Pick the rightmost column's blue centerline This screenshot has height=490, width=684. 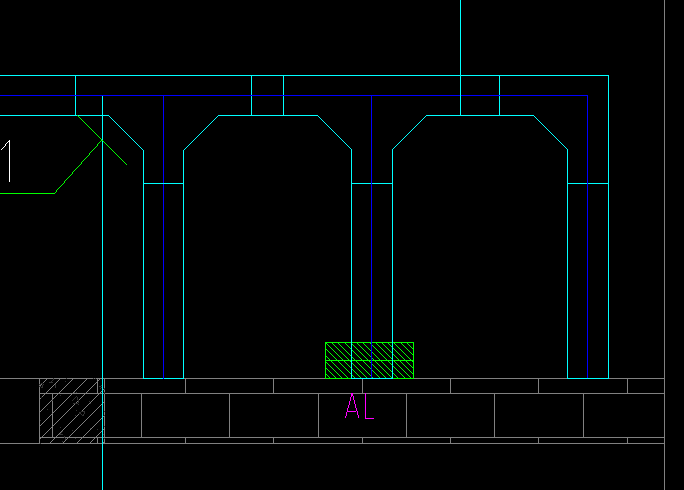pos(588,237)
